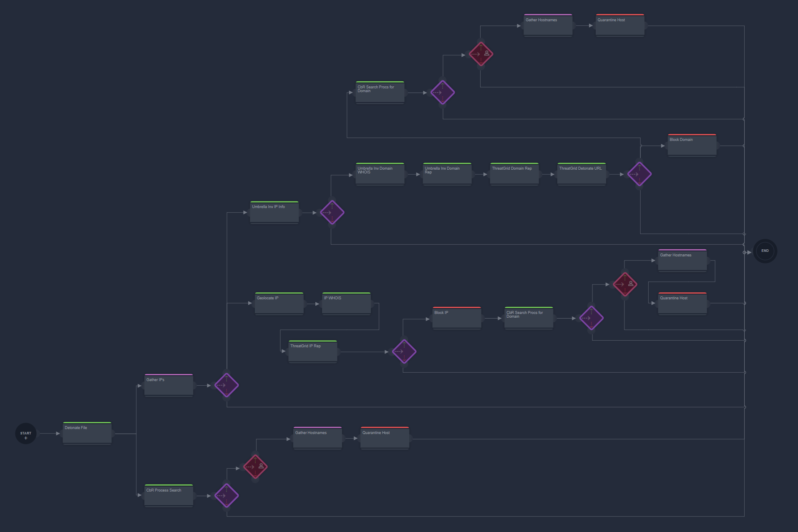Open the condition diamond following CbR Process Search
This screenshot has height=532, width=798.
click(227, 496)
